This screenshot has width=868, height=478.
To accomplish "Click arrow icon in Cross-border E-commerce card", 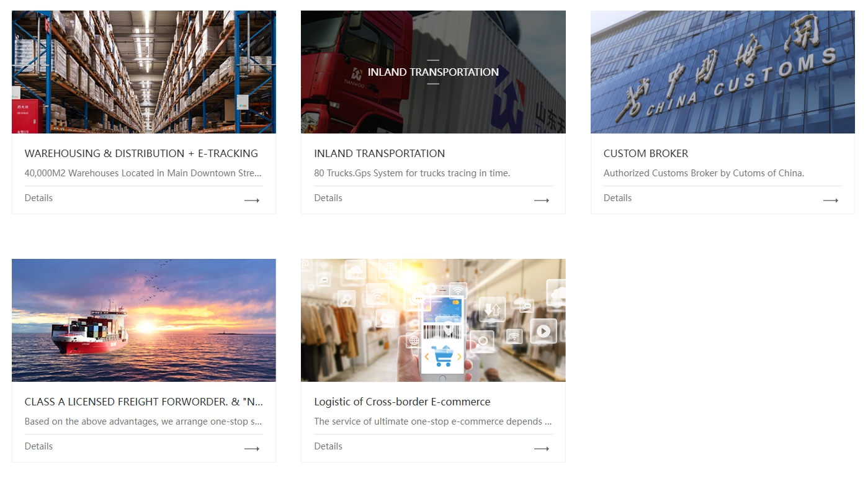I will pyautogui.click(x=542, y=449).
